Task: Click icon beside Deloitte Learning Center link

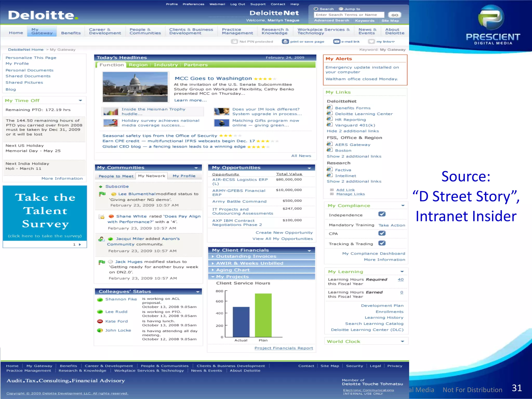Action: pyautogui.click(x=329, y=113)
